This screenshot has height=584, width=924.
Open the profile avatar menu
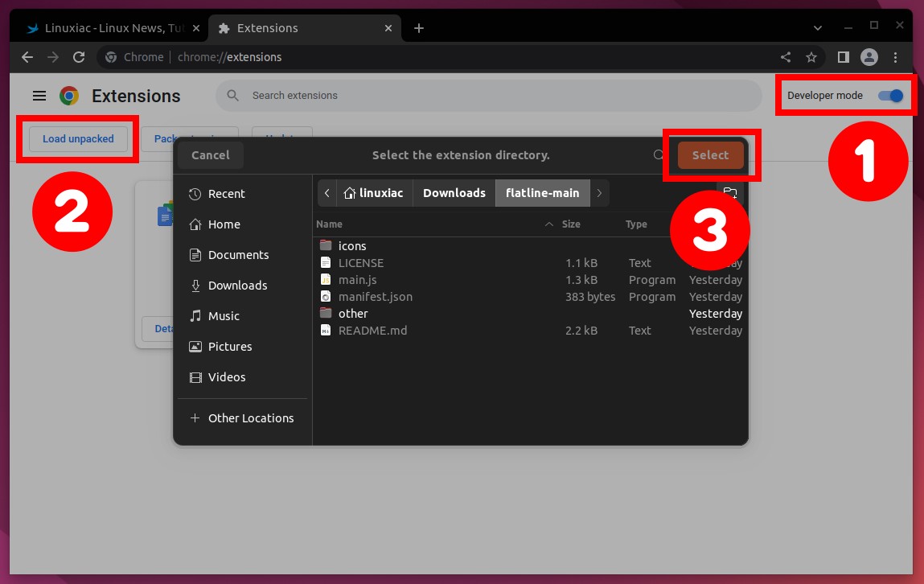coord(869,57)
